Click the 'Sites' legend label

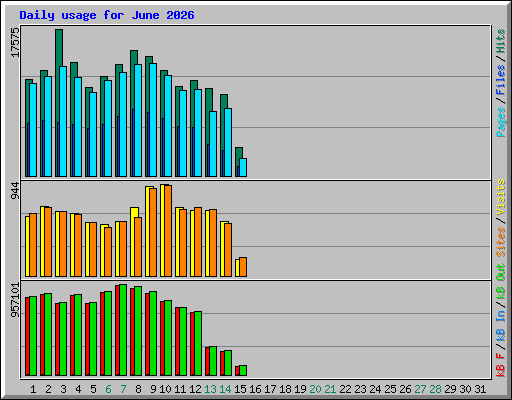pos(500,242)
